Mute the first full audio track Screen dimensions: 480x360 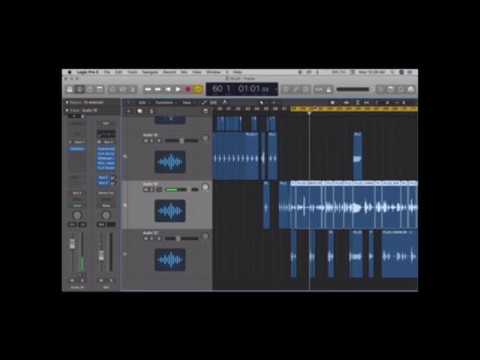pos(146,141)
